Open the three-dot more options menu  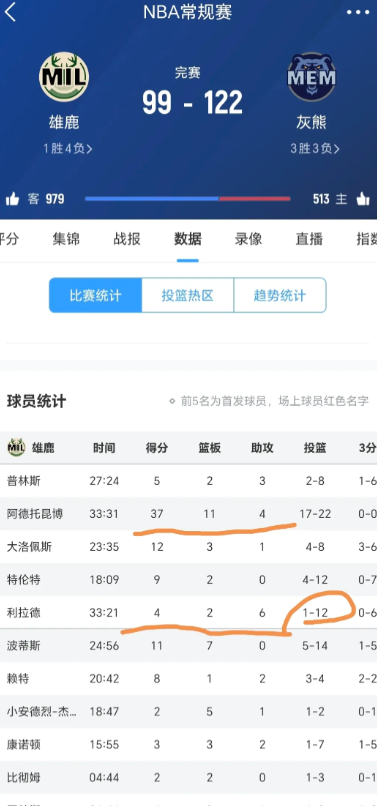(357, 12)
